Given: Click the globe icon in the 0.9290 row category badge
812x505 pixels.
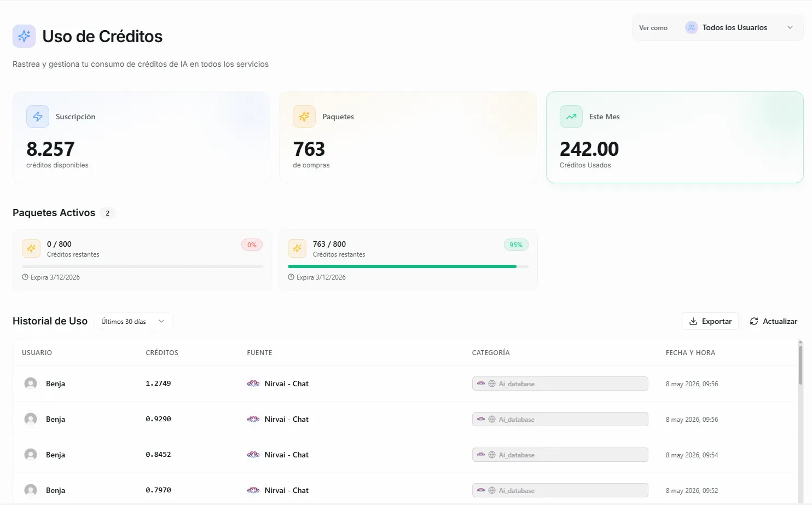Looking at the screenshot, I should [x=492, y=419].
